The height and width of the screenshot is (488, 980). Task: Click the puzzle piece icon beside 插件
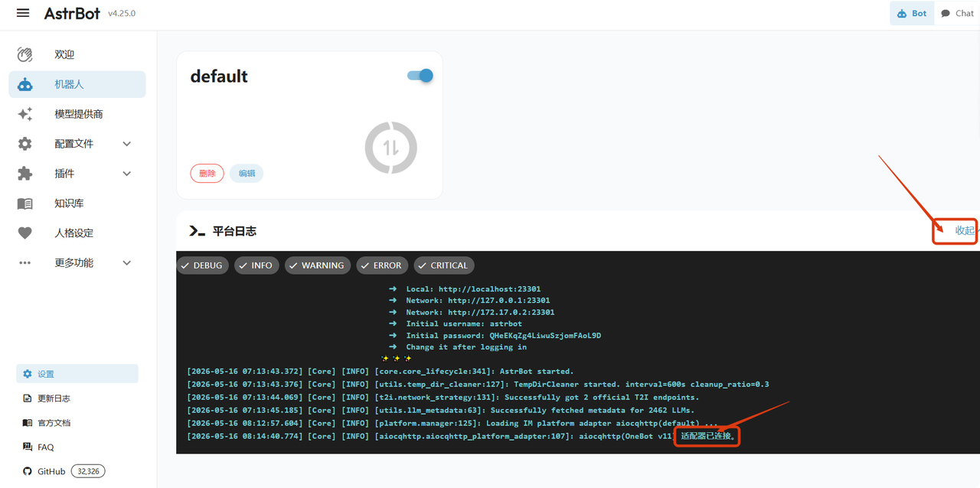point(25,174)
